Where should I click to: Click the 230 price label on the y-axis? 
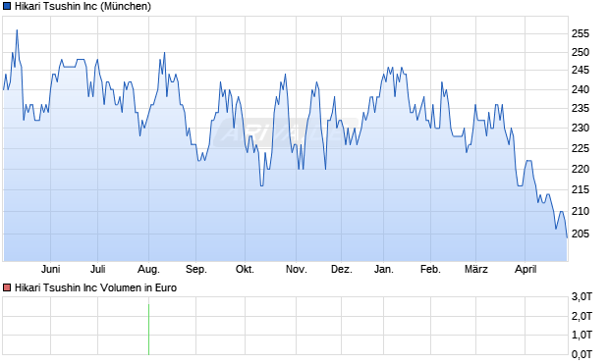point(581,128)
